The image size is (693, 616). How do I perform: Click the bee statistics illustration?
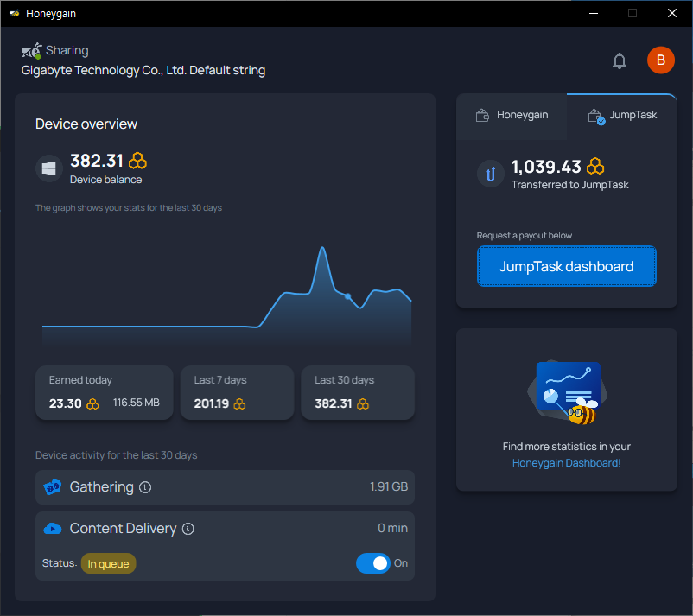tap(567, 392)
